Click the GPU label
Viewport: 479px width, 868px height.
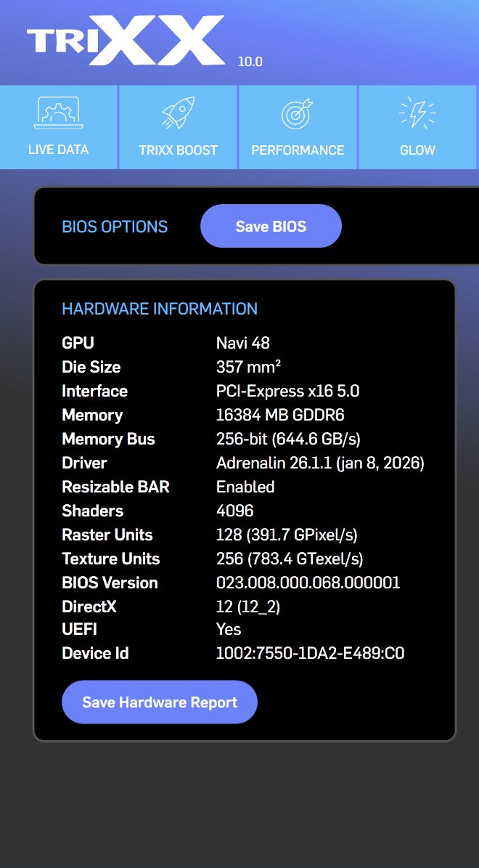(x=78, y=343)
